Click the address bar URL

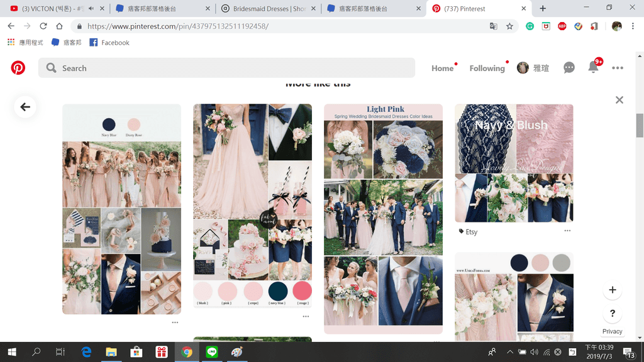click(x=178, y=26)
